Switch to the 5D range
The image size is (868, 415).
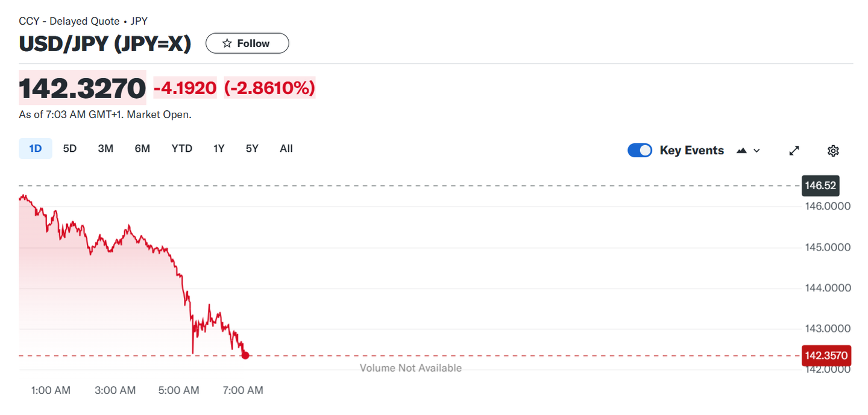click(x=70, y=148)
